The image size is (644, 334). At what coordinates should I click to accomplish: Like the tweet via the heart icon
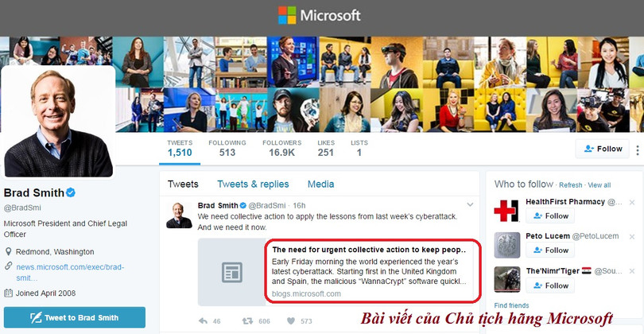pos(291,320)
